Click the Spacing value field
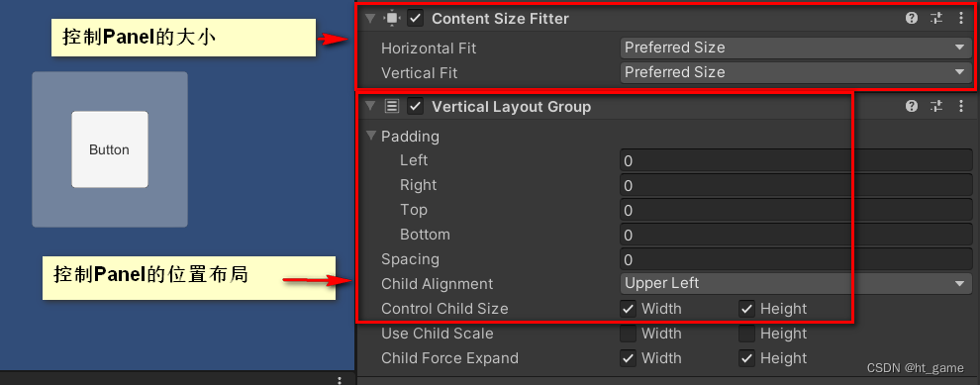This screenshot has height=385, width=980. (x=796, y=259)
